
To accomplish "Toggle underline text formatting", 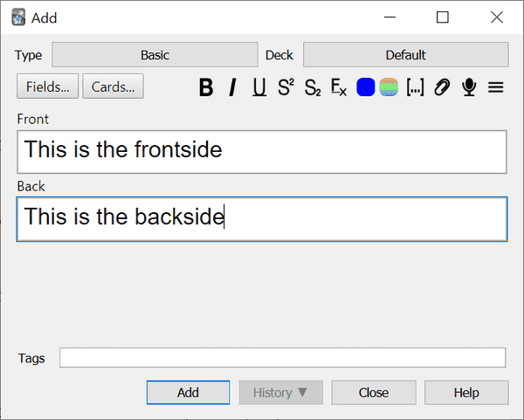I will tap(259, 87).
